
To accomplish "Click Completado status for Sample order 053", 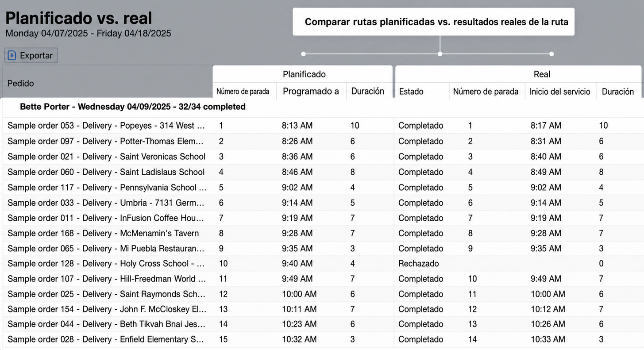I will (421, 126).
